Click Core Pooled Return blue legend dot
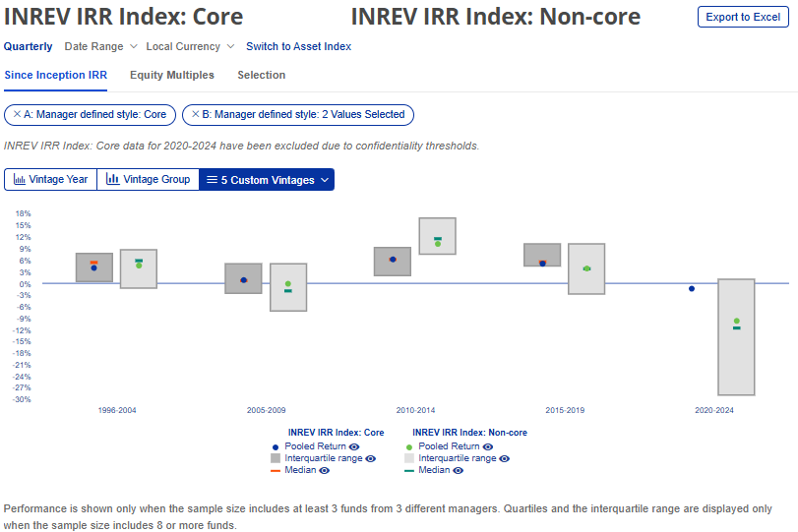 click(x=276, y=447)
